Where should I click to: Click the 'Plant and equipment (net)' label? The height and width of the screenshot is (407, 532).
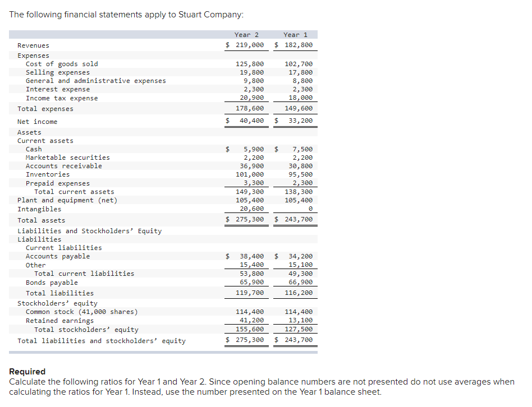(x=67, y=200)
